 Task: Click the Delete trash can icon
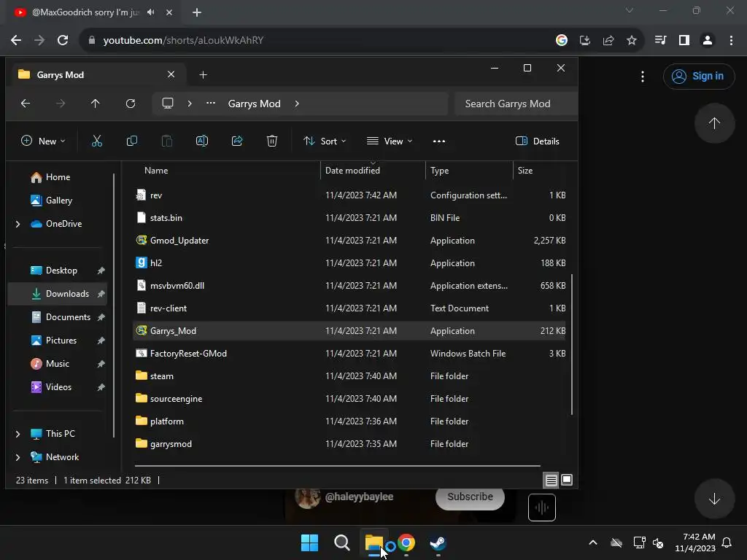click(272, 141)
